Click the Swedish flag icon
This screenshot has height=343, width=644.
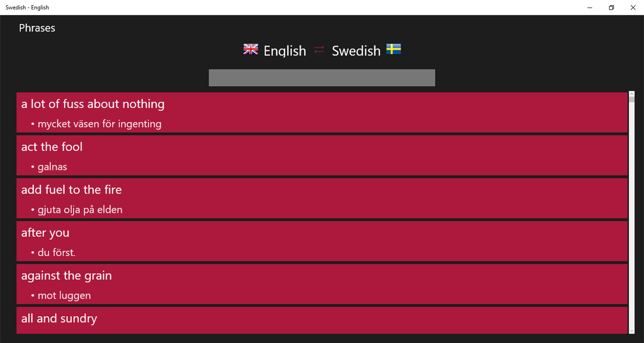pos(394,49)
